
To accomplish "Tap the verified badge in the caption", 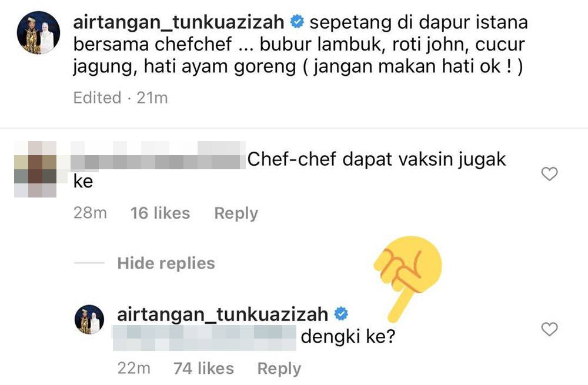I will coord(298,22).
